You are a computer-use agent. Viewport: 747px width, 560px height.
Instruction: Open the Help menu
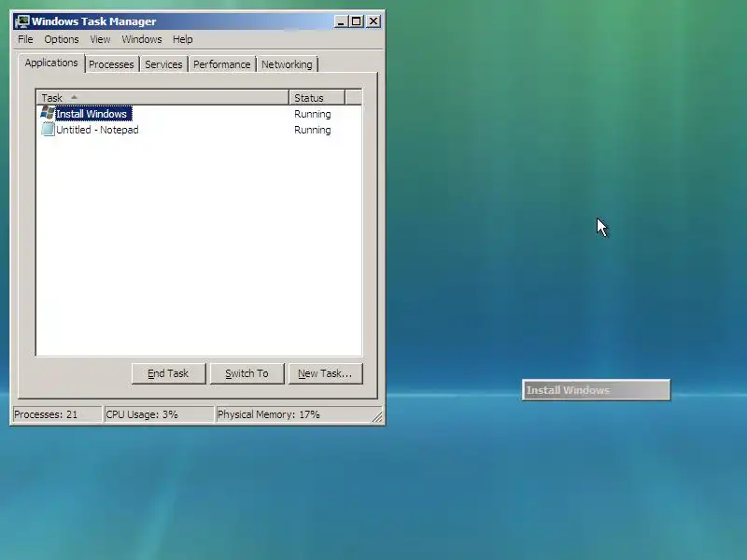click(x=182, y=39)
